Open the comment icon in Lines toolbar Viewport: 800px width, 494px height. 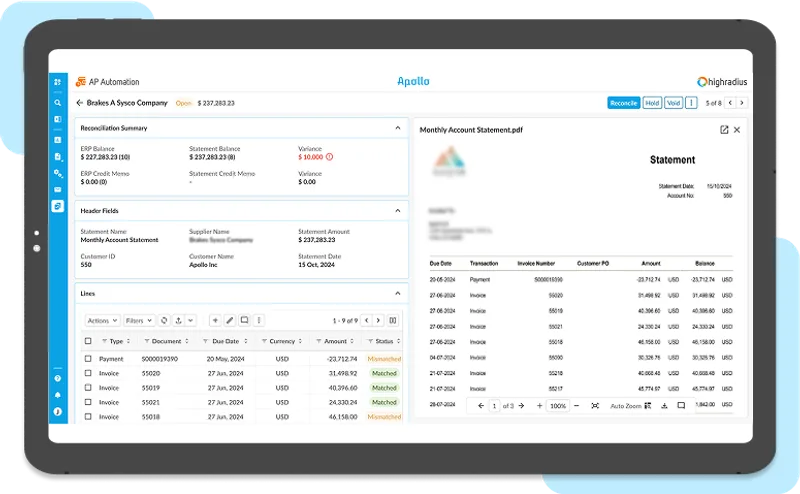click(244, 320)
